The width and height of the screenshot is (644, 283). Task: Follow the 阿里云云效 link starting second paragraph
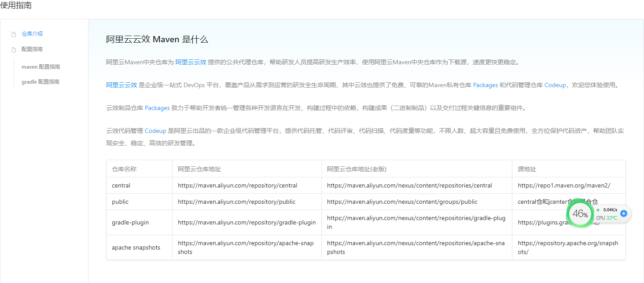pyautogui.click(x=121, y=85)
